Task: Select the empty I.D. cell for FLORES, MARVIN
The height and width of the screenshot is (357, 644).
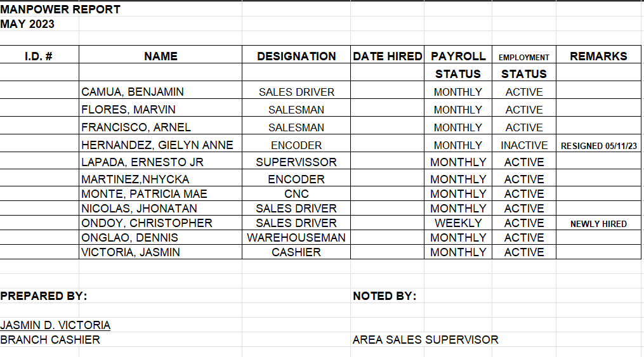Action: [x=39, y=108]
